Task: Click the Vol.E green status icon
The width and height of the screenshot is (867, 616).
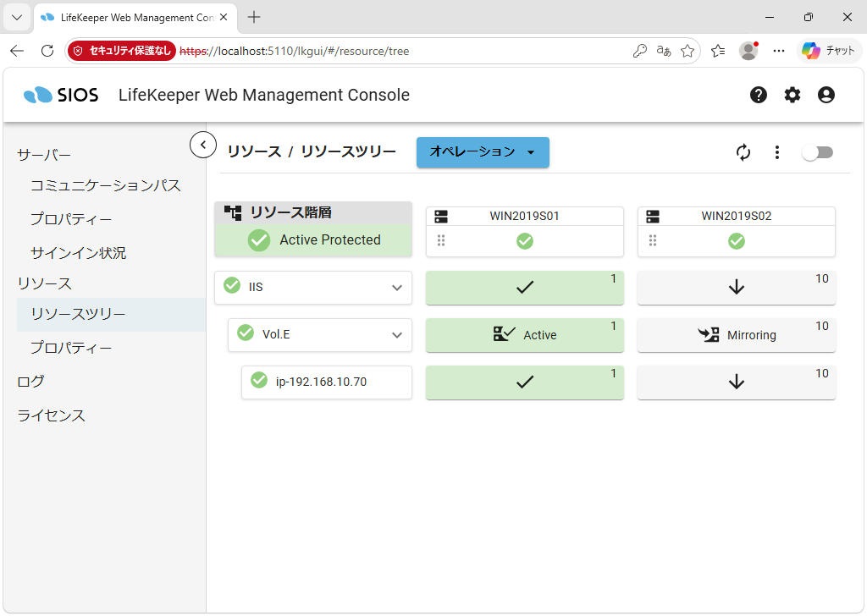Action: [x=246, y=333]
